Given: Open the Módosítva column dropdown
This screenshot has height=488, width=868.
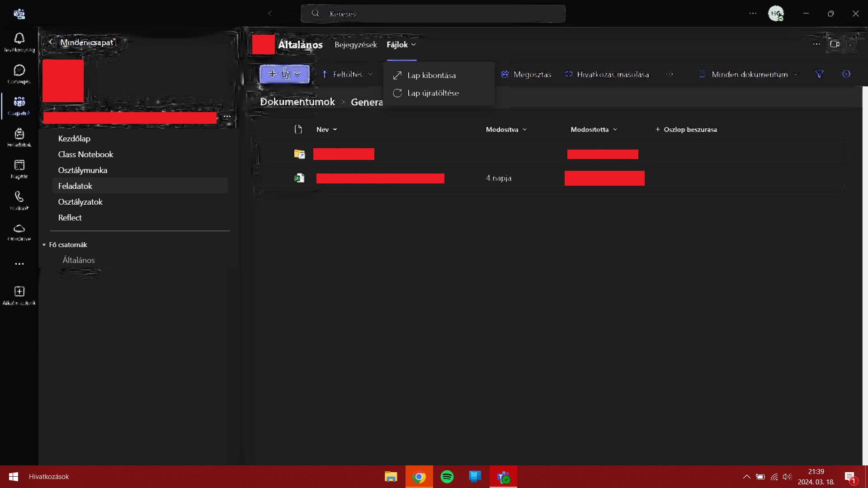Looking at the screenshot, I should 506,129.
